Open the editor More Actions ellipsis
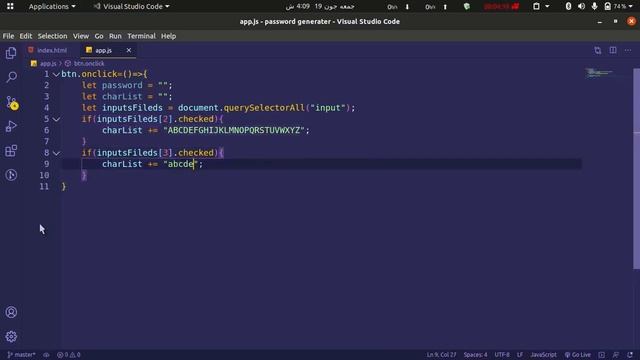Screen dimensions: 640x360 pos(628,50)
